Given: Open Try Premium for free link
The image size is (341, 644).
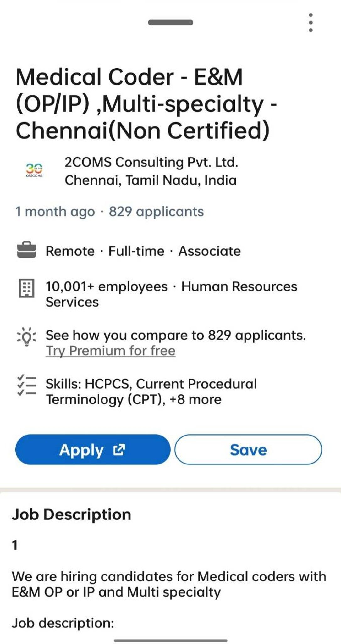Looking at the screenshot, I should (x=111, y=351).
